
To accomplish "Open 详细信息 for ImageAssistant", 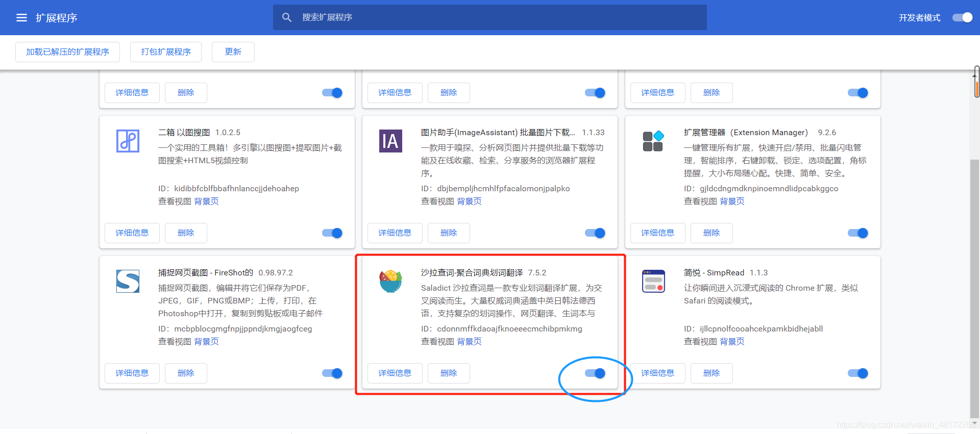I will (x=395, y=233).
